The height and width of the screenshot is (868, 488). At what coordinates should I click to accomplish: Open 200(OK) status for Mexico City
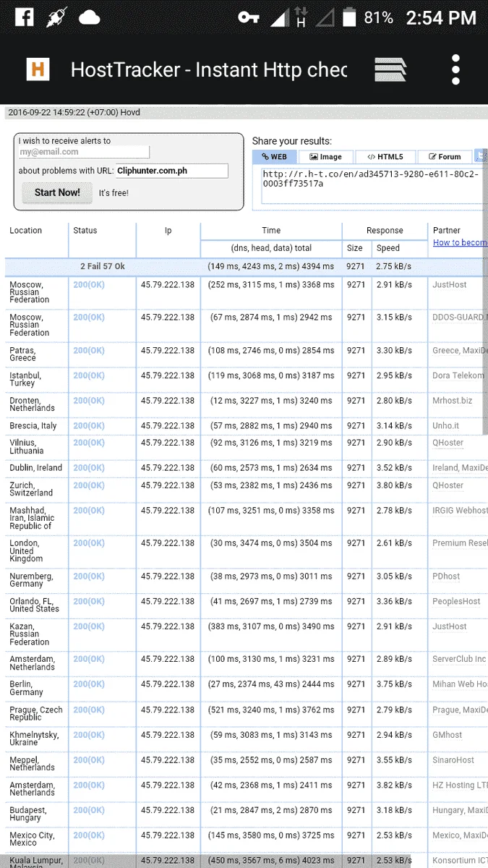click(x=89, y=835)
